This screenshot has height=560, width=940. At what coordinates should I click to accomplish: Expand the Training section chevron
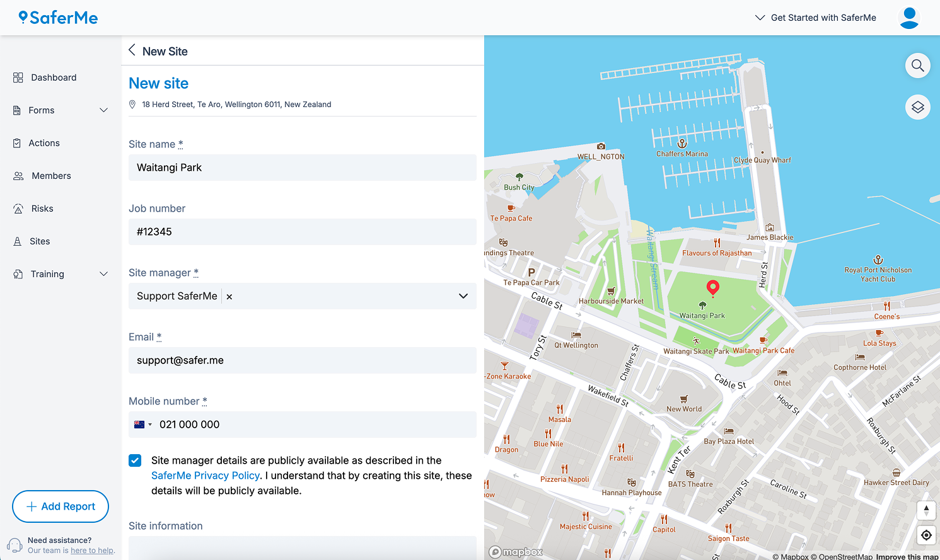pos(103,274)
